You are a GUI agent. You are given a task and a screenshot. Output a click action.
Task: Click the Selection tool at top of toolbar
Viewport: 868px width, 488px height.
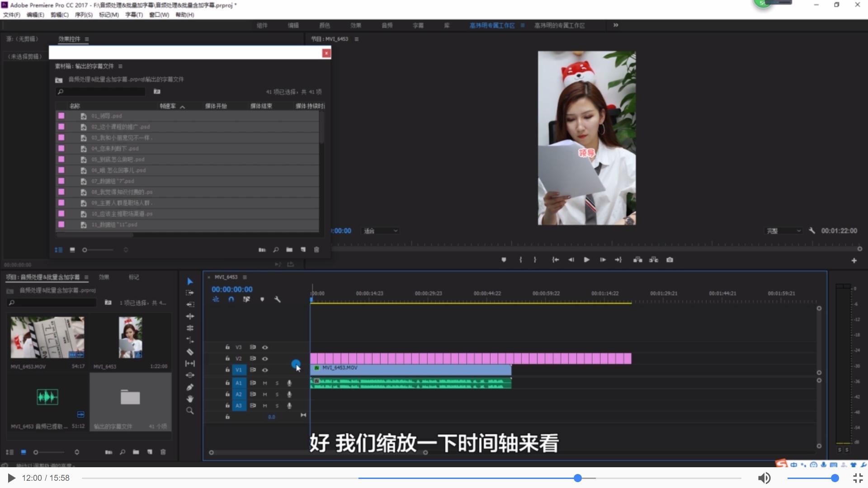[x=190, y=281]
